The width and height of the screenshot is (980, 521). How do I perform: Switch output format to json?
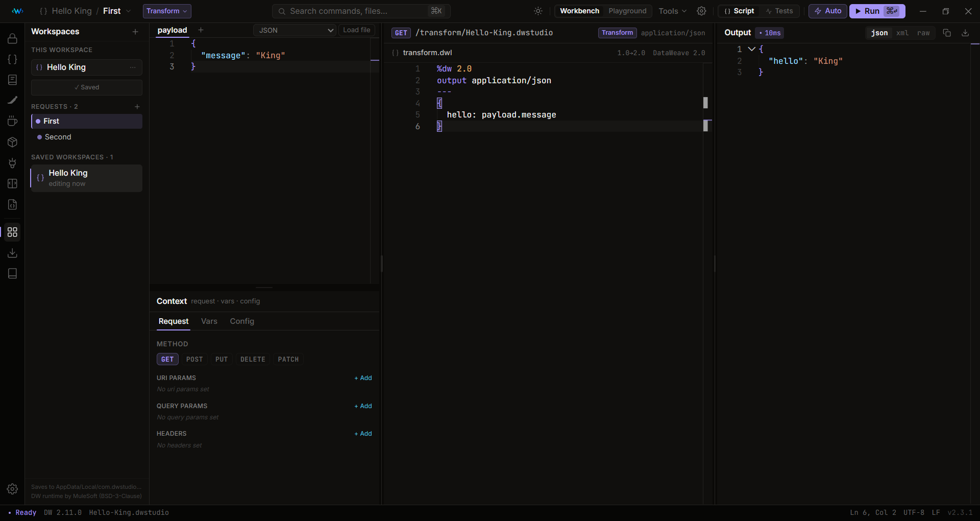tap(879, 33)
